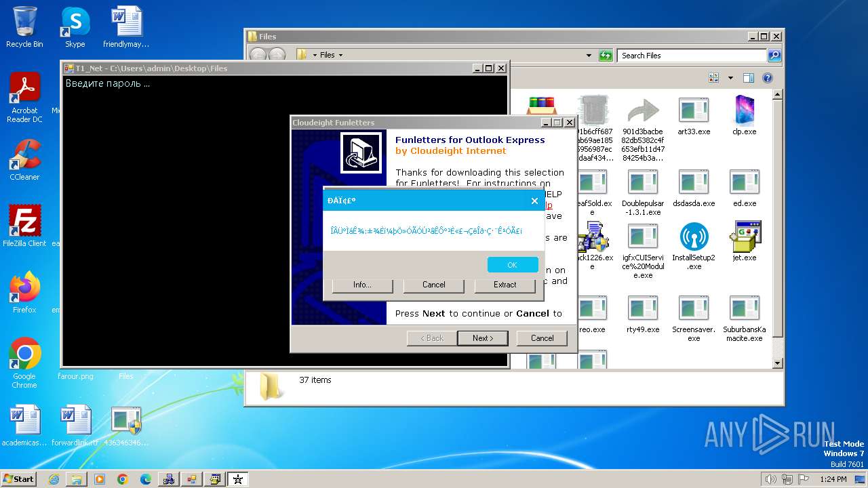
Task: Select rty49.exe file icon
Action: click(643, 314)
